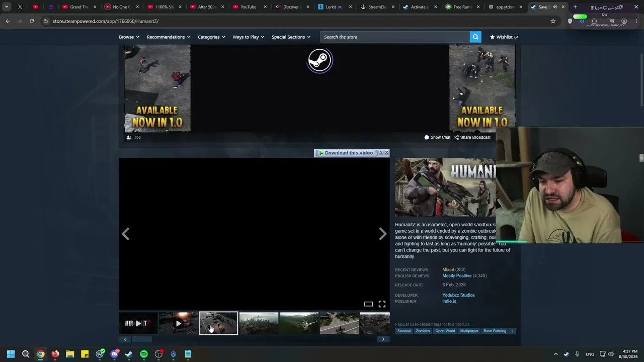The image size is (644, 362).
Task: Mute the audio on the Steam tab
Action: point(555,7)
